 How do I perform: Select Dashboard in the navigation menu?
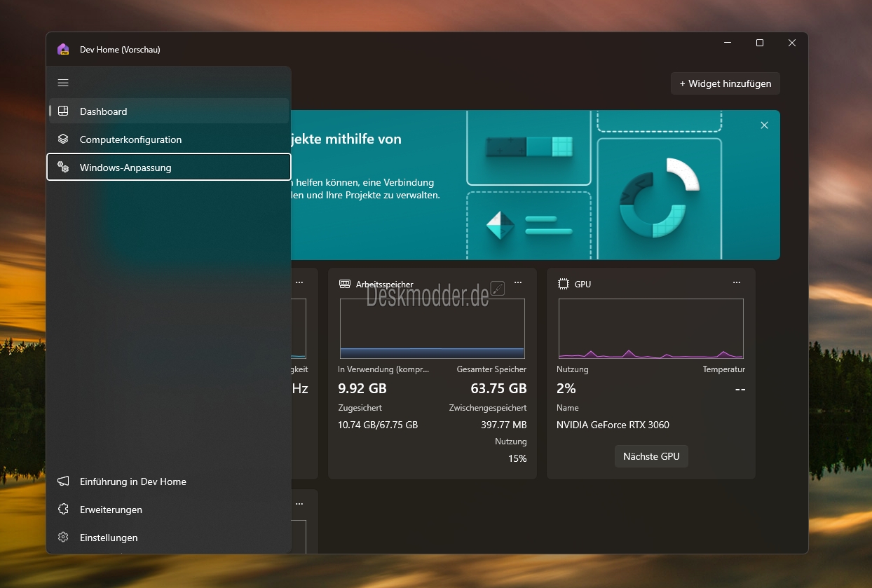(x=103, y=111)
